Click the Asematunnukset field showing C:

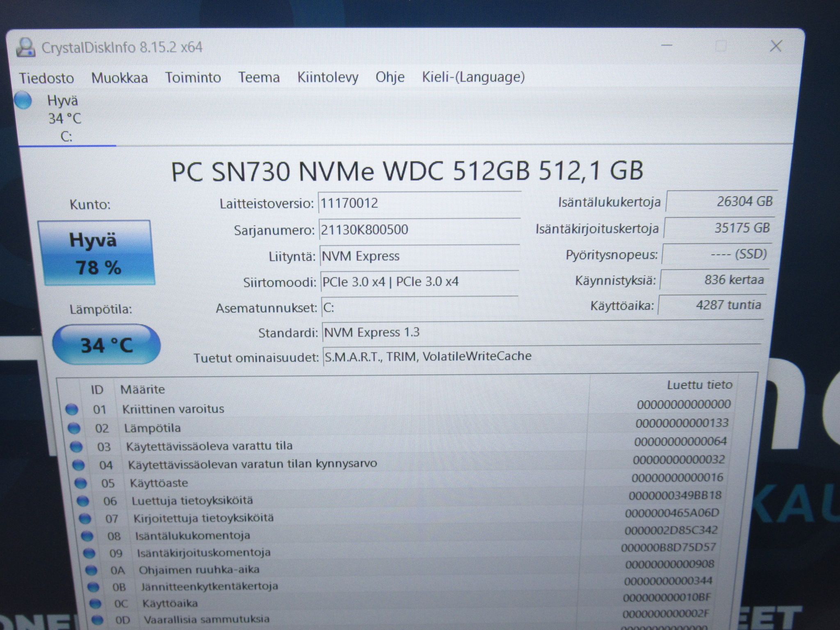420,308
